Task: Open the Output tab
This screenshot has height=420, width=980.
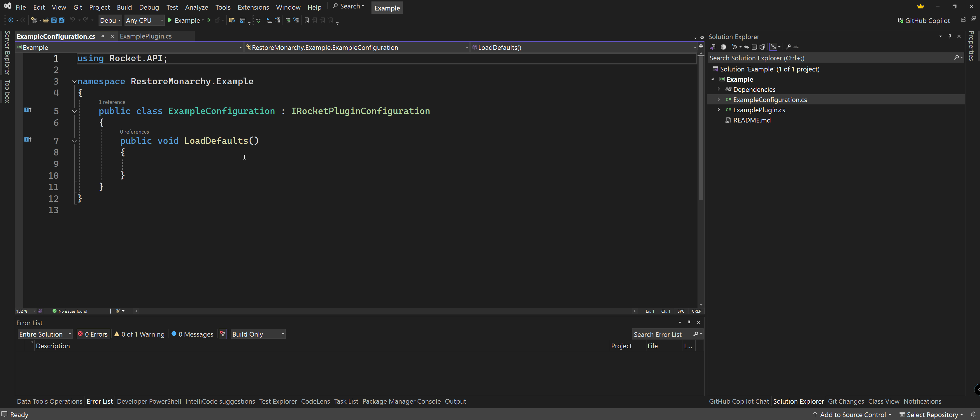Action: (x=455, y=401)
